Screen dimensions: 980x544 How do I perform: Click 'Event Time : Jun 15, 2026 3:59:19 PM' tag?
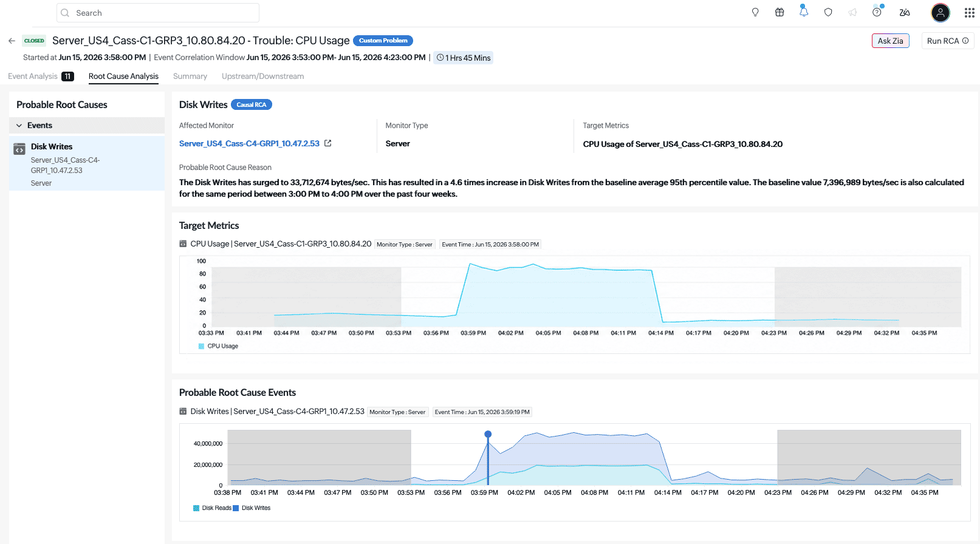482,412
